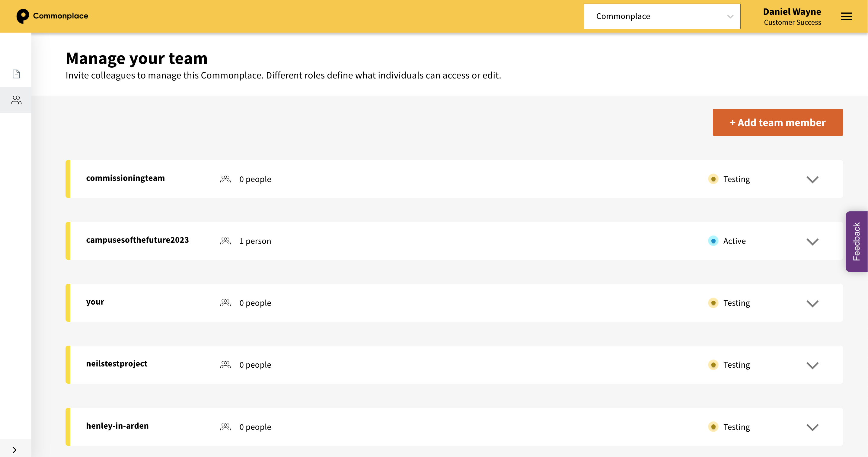Click the Commonplace logo icon
Viewport: 868px width, 457px height.
click(23, 16)
